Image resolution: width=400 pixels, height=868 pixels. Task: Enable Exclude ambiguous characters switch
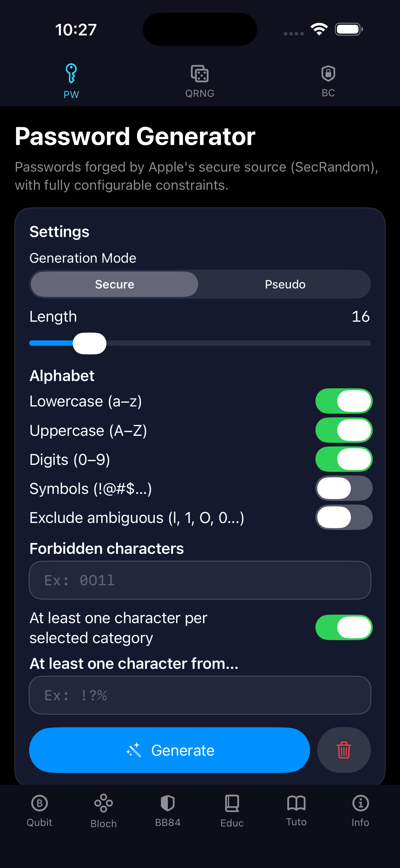tap(344, 517)
